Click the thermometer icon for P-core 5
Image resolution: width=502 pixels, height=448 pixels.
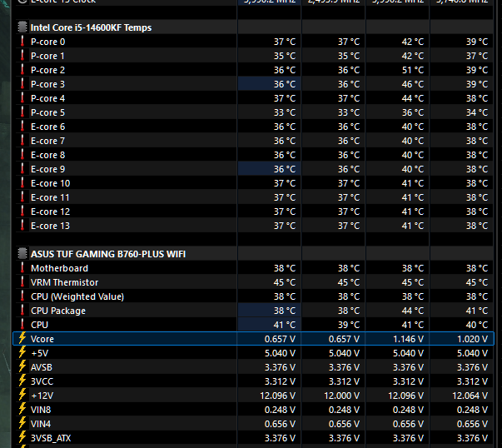click(x=22, y=112)
